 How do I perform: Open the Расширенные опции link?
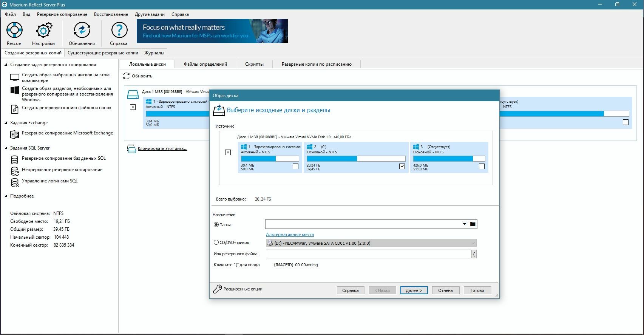243,289
